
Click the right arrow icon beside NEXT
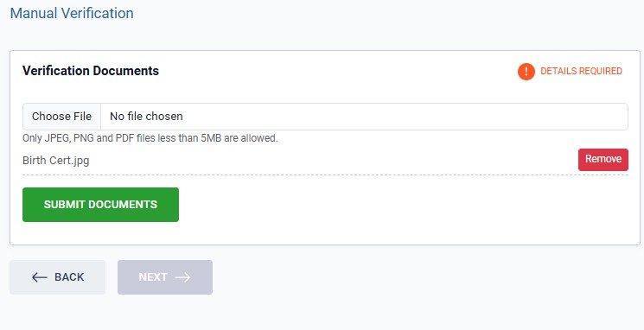click(182, 277)
